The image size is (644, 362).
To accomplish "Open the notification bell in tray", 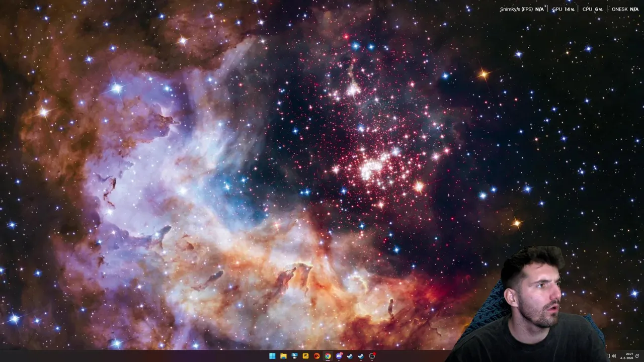I will click(x=637, y=356).
